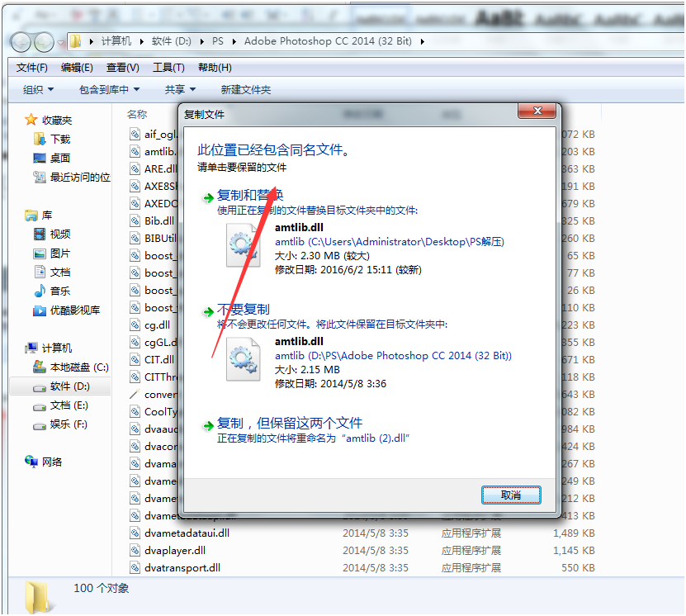Open the 帮助(H) menu
This screenshot has height=616, width=686.
point(215,68)
